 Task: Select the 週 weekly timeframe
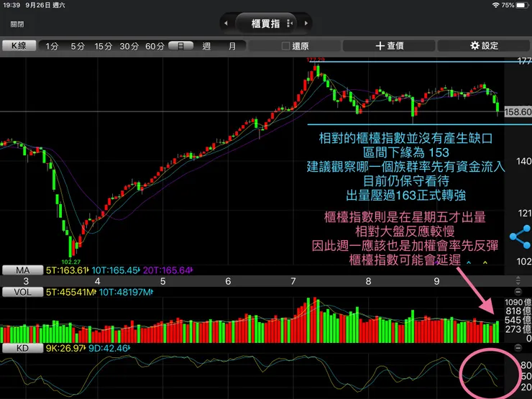point(206,46)
